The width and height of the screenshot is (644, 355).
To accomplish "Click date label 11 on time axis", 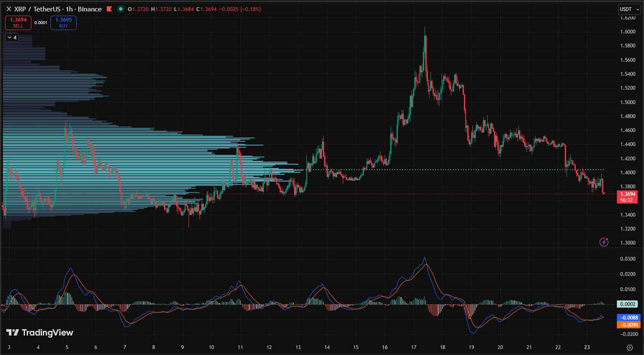I will (x=240, y=347).
